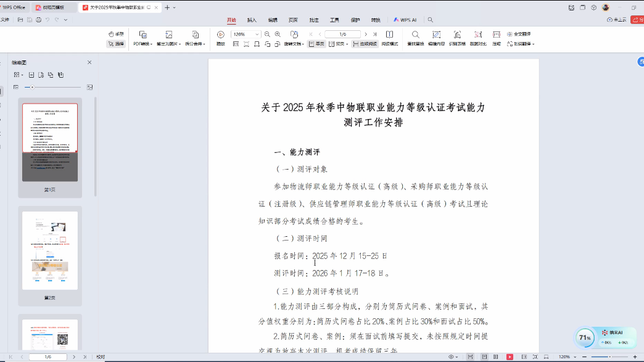The image size is (644, 362).
Task: Click the red play button in status bar
Action: click(510, 357)
